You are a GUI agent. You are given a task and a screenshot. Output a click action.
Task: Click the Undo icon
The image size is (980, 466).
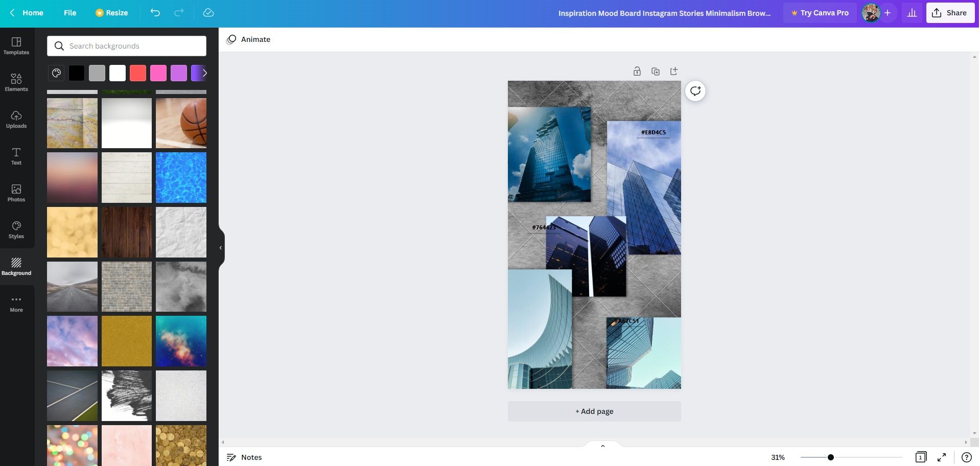[x=156, y=13]
